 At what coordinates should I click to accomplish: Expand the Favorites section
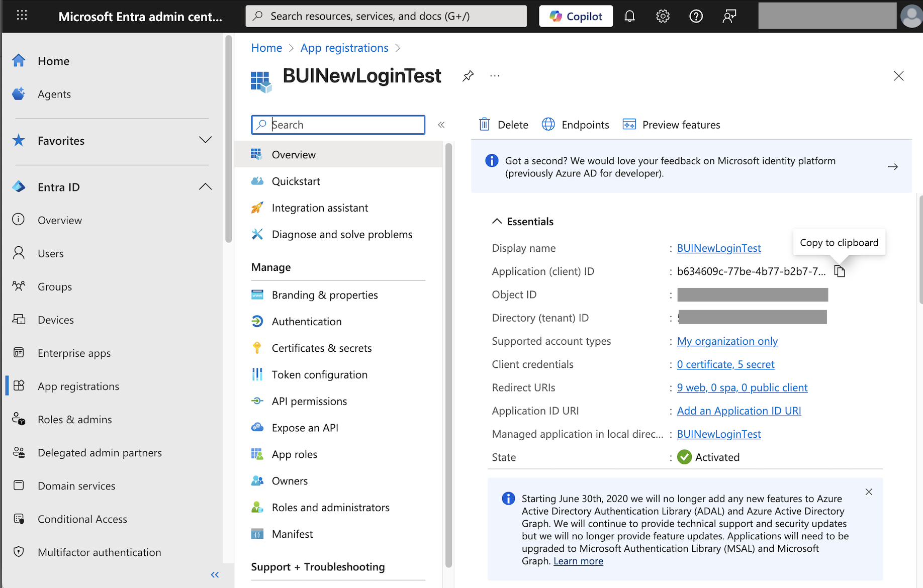click(205, 140)
